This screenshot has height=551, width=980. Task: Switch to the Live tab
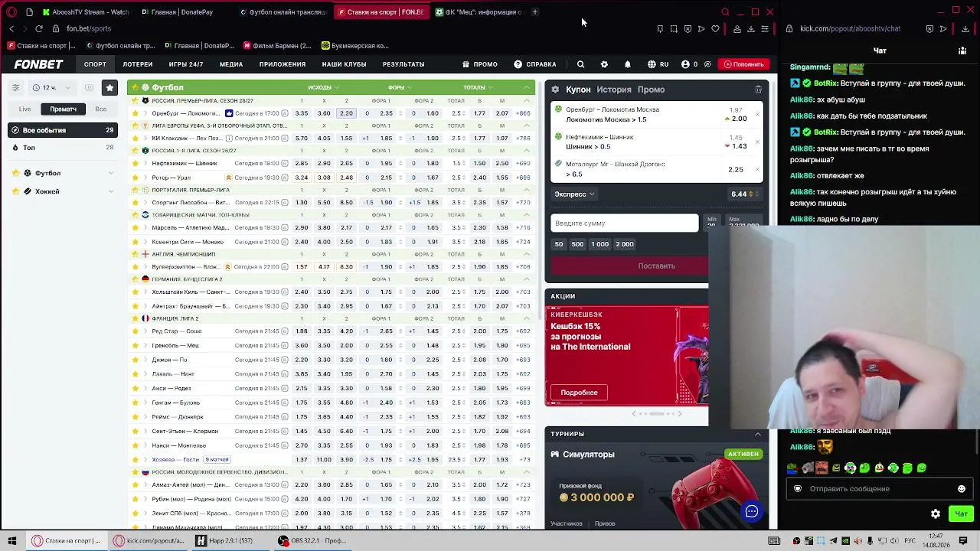pos(25,109)
